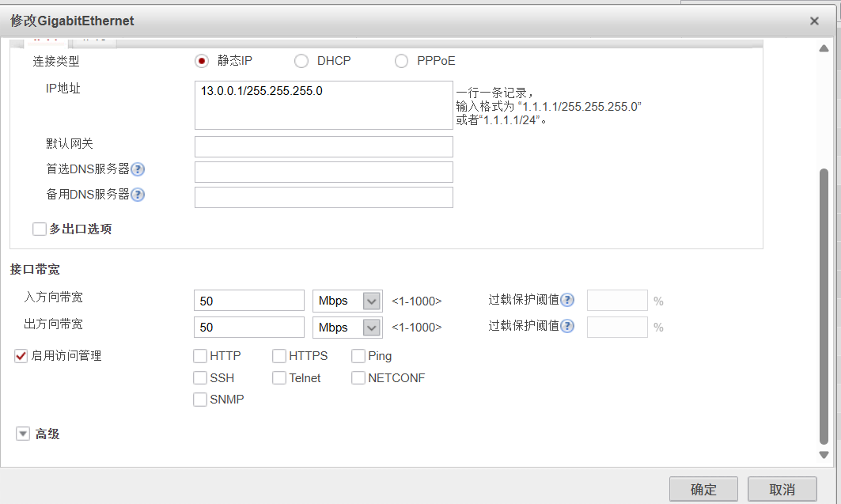The height and width of the screenshot is (504, 841).
Task: Expand the 高级 section
Action: (x=22, y=434)
